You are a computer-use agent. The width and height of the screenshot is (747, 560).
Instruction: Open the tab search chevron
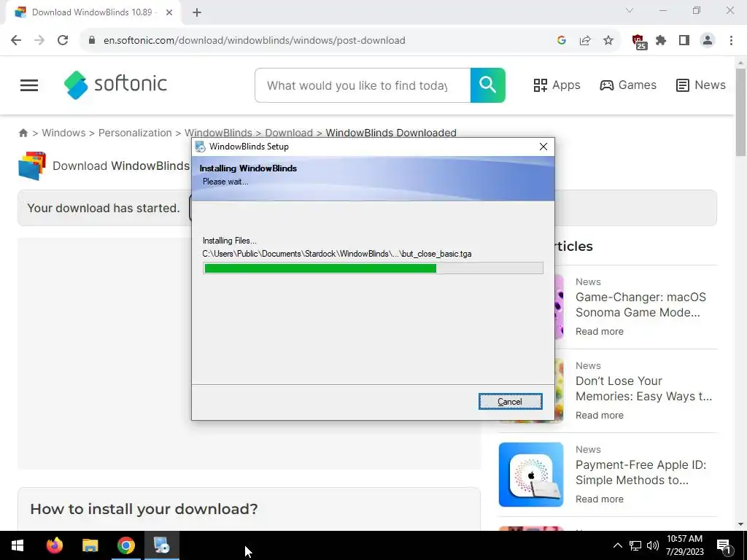pos(630,10)
